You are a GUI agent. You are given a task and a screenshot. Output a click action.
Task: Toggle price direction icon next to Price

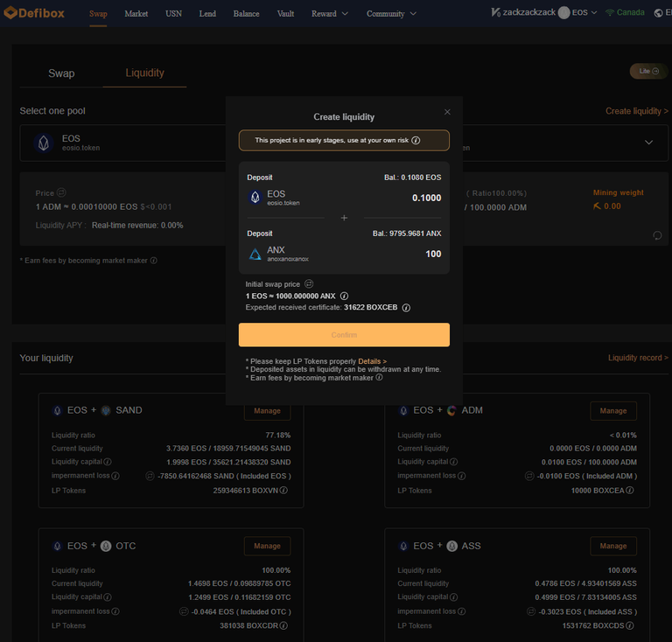coord(61,192)
